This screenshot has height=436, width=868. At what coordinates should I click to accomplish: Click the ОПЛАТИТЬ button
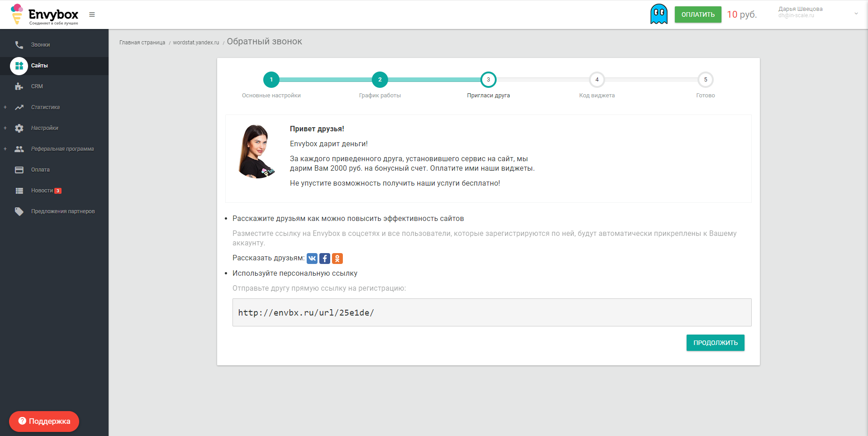pyautogui.click(x=698, y=14)
